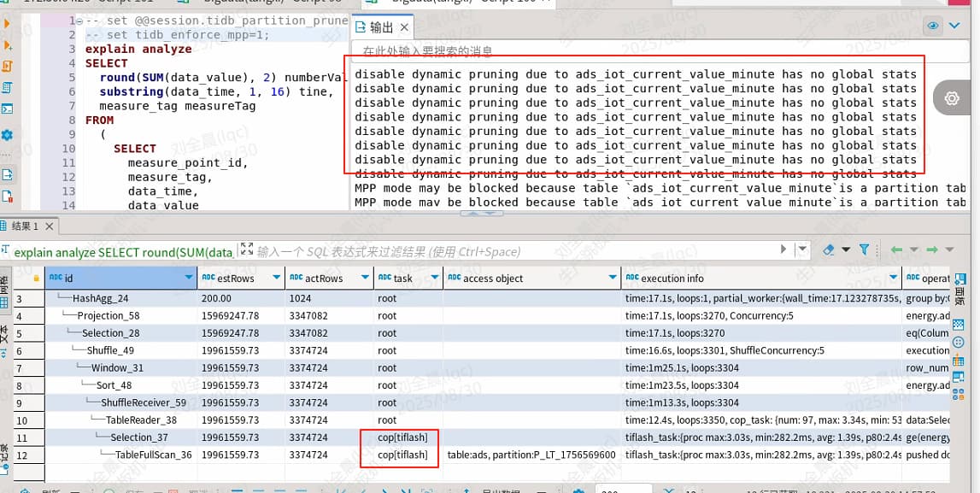
Task: Expand the filter history dropdown arrow
Action: click(802, 249)
